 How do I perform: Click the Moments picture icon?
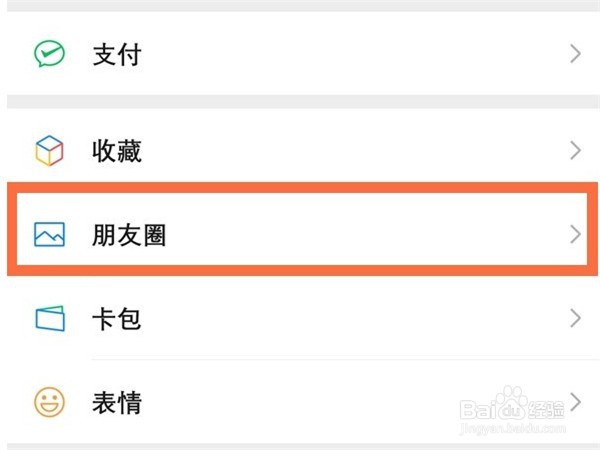[48, 235]
